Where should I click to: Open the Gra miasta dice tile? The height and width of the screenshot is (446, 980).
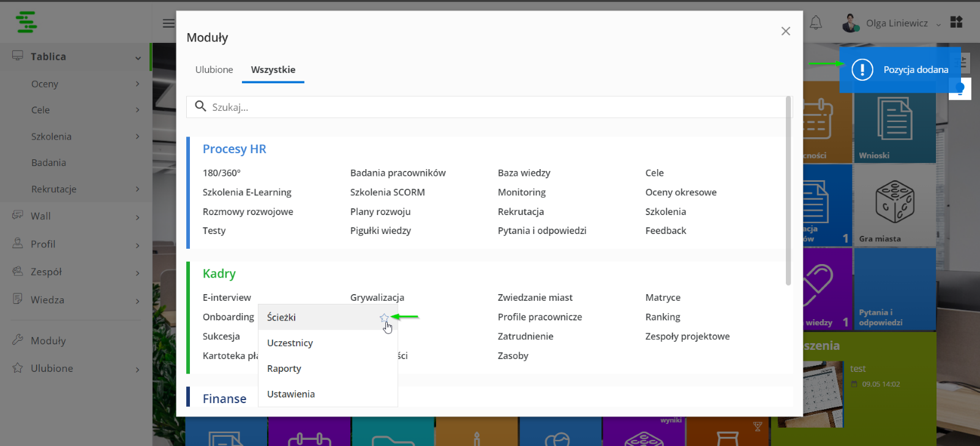point(894,206)
